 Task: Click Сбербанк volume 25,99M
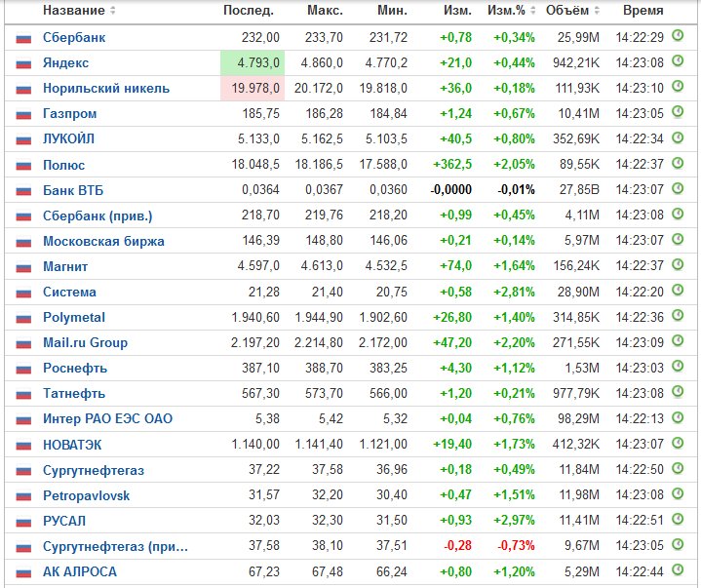(x=578, y=37)
